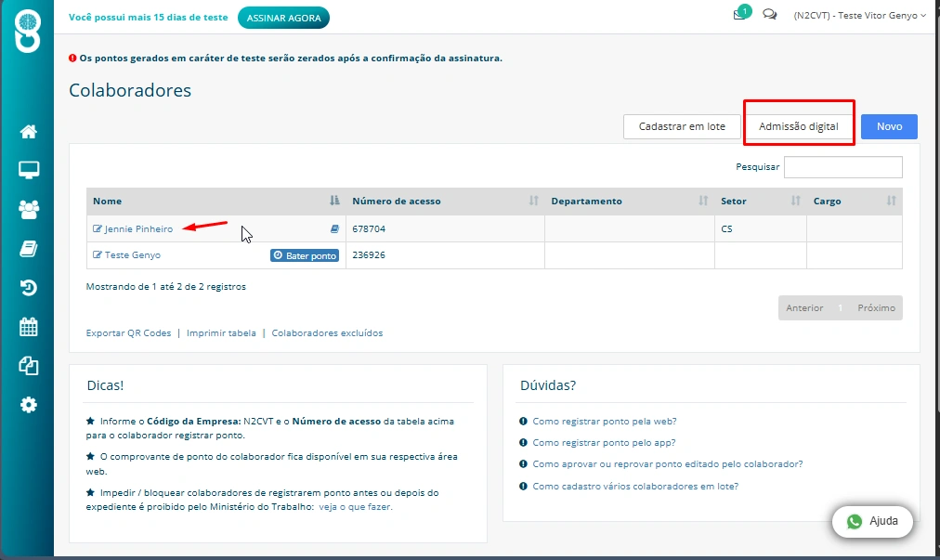
Task: Open Teste Genyo collaborator name
Action: 133,254
